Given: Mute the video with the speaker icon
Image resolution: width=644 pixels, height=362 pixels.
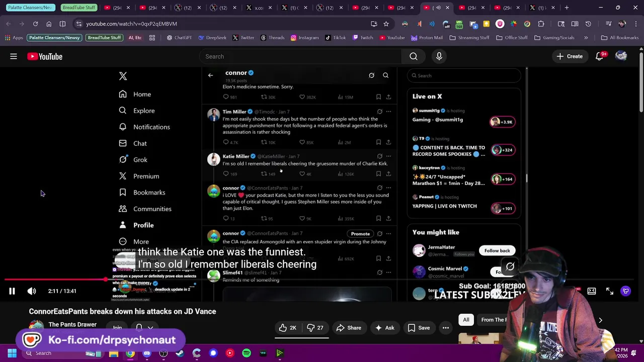Looking at the screenshot, I should tap(32, 291).
